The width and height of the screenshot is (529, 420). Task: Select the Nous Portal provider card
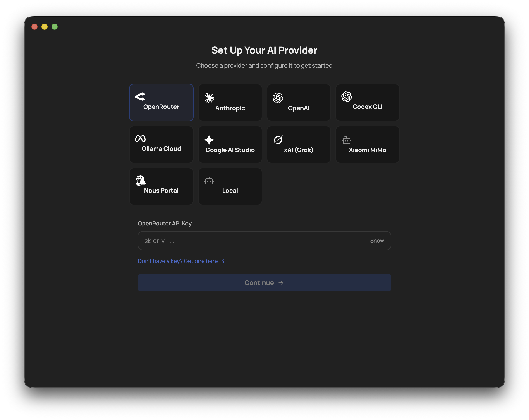tap(161, 186)
